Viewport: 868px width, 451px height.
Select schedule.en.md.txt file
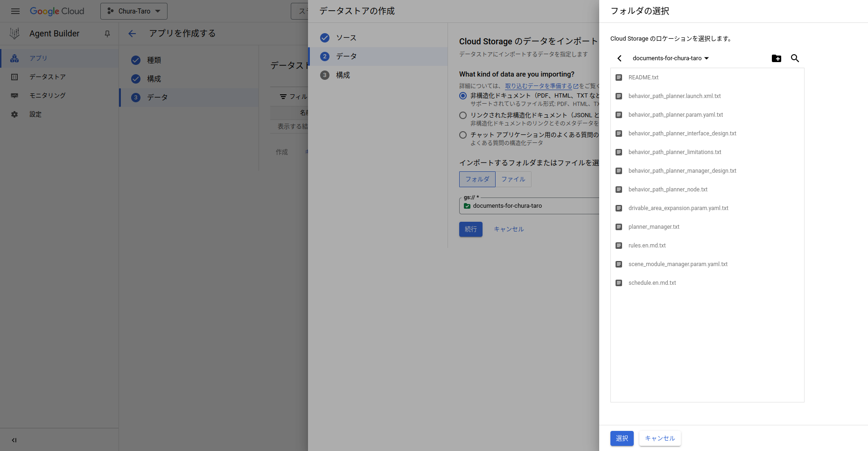click(x=707, y=283)
